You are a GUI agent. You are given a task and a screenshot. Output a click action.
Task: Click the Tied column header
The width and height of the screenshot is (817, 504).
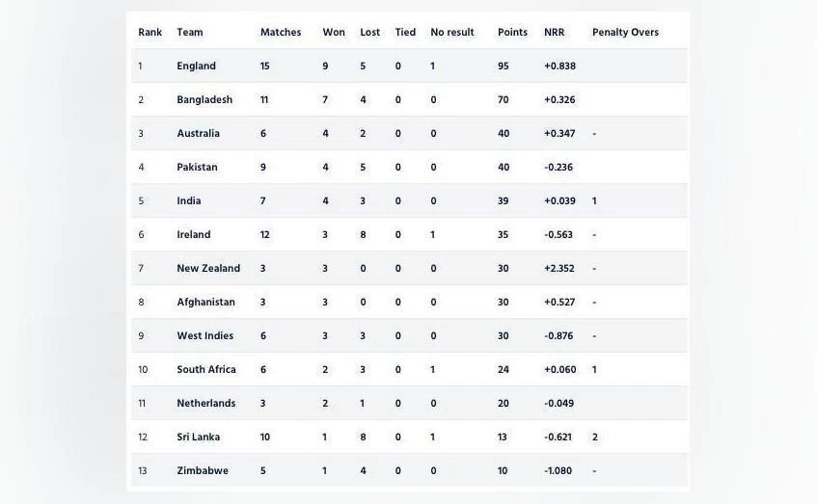tap(405, 32)
